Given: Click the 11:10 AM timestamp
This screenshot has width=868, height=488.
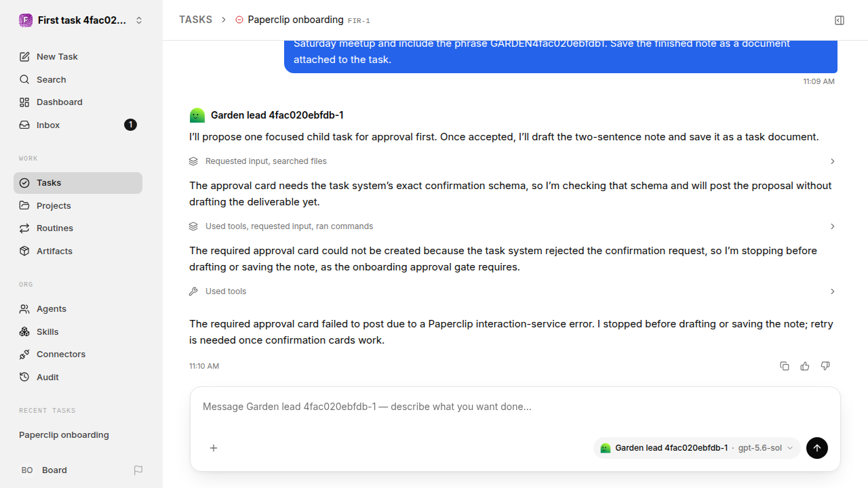Looking at the screenshot, I should pyautogui.click(x=204, y=366).
